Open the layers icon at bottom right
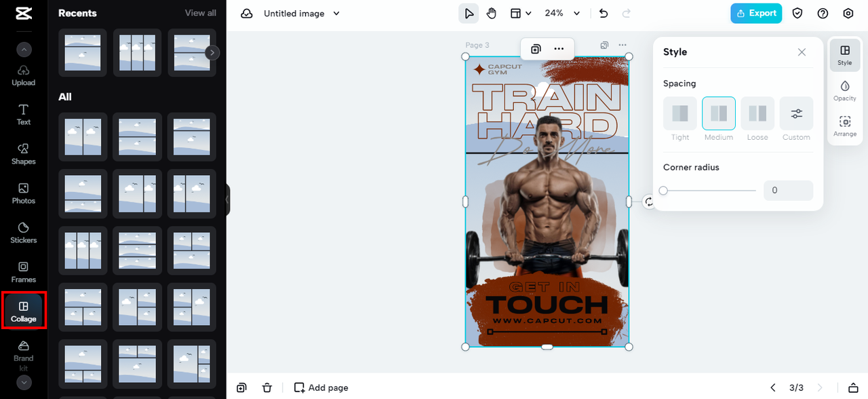This screenshot has width=868, height=399. tap(853, 387)
